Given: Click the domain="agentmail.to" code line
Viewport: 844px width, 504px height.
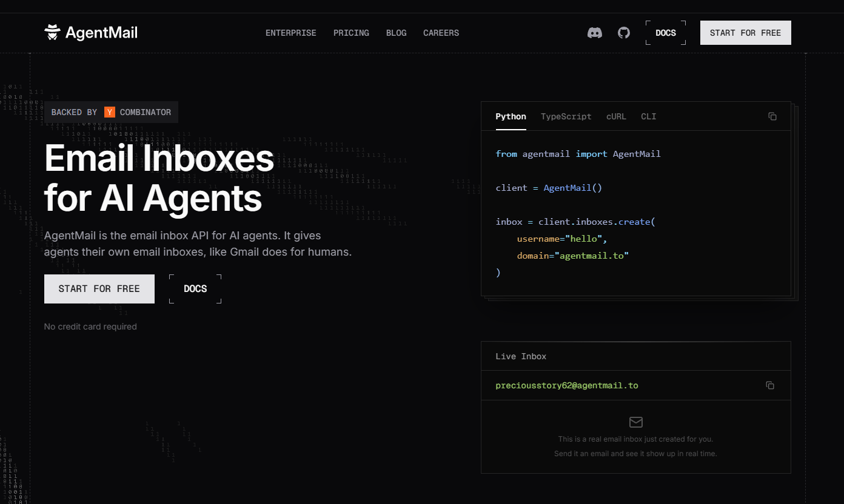Looking at the screenshot, I should point(573,256).
